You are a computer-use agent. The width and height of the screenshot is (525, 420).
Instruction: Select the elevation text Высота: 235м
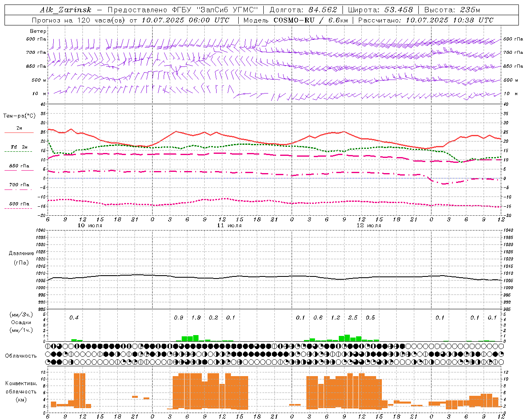click(452, 10)
